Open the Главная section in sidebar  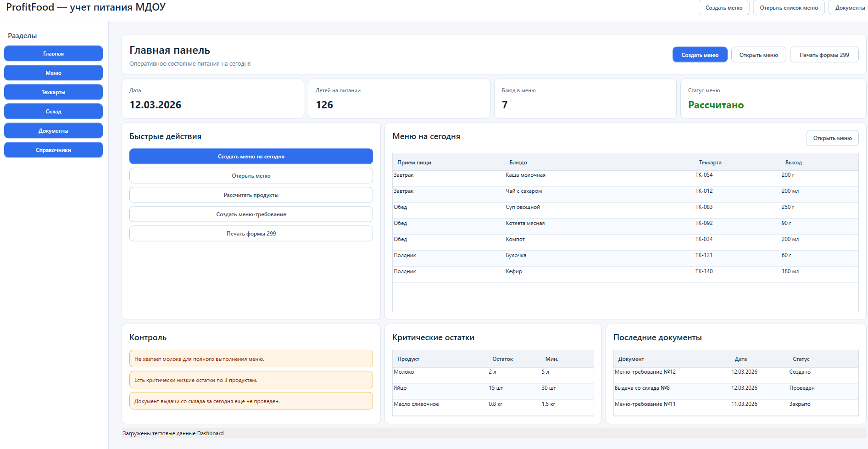tap(53, 54)
